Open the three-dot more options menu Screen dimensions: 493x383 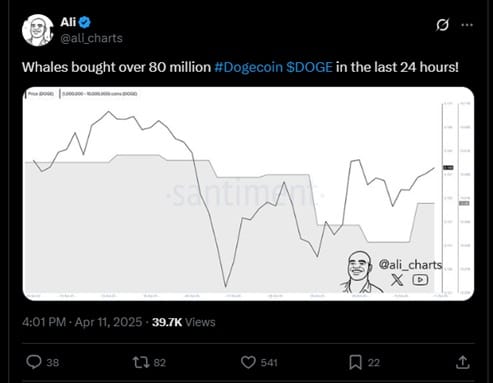467,25
